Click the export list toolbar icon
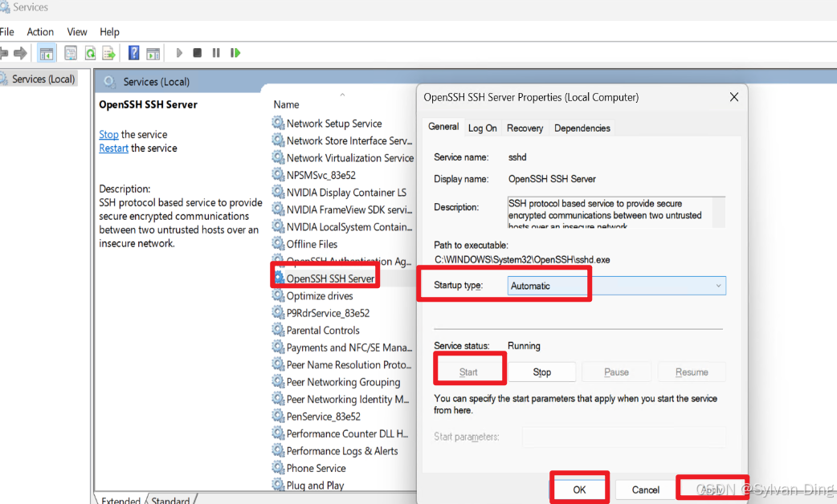 [109, 53]
